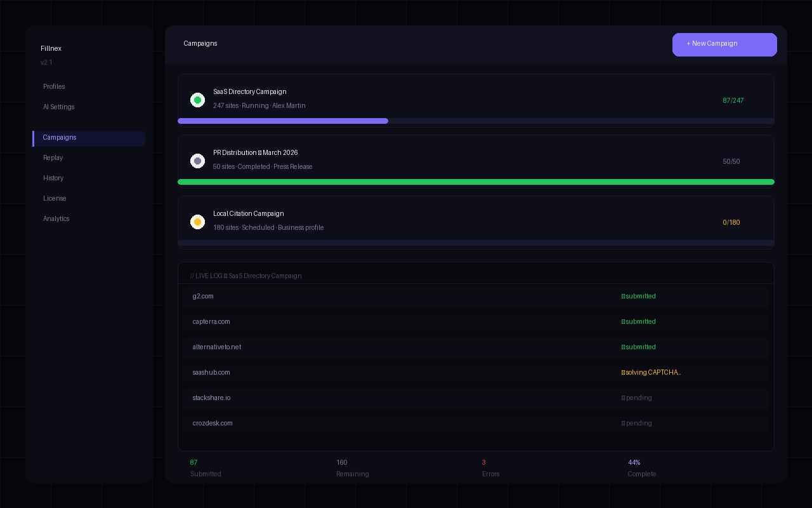Create a new campaign with the + button
The width and height of the screenshot is (812, 508).
click(724, 44)
